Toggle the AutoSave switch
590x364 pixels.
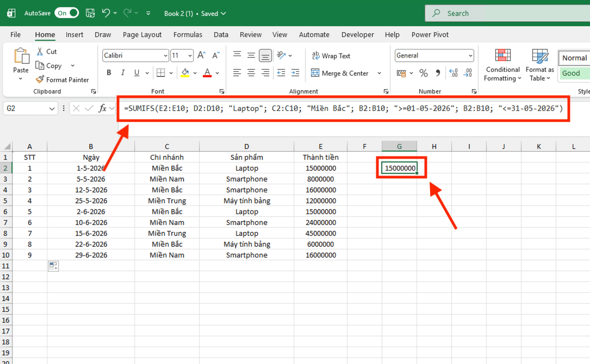pos(66,13)
